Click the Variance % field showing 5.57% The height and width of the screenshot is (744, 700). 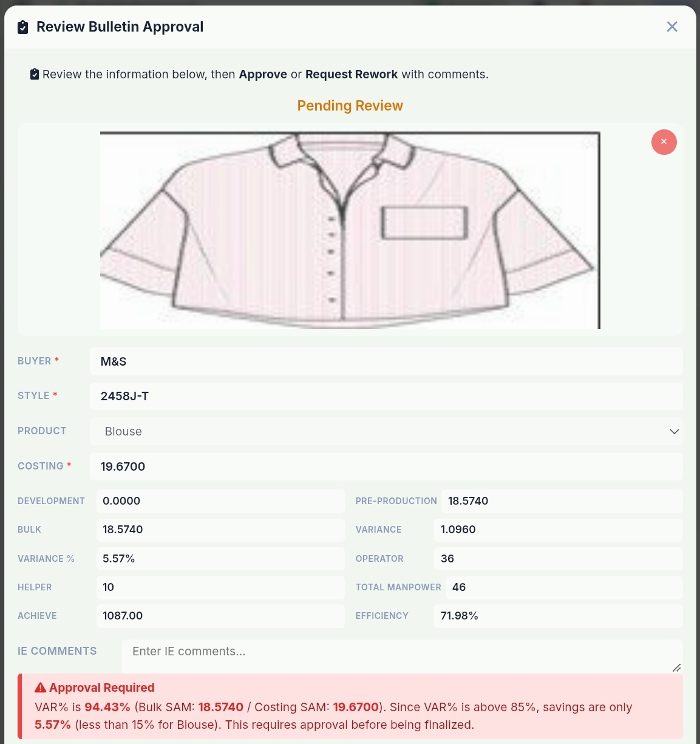(x=220, y=559)
